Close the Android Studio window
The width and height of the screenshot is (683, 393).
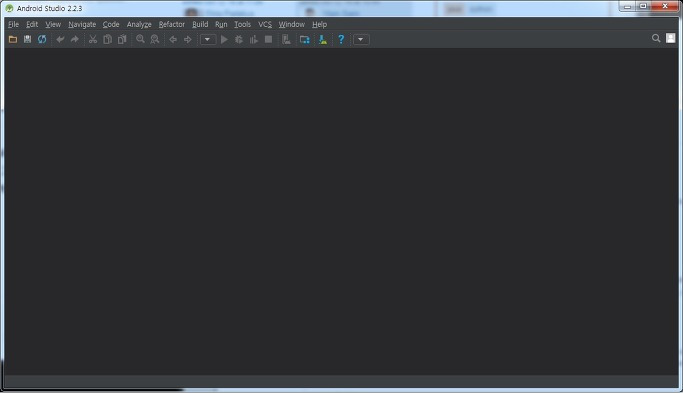tap(665, 7)
